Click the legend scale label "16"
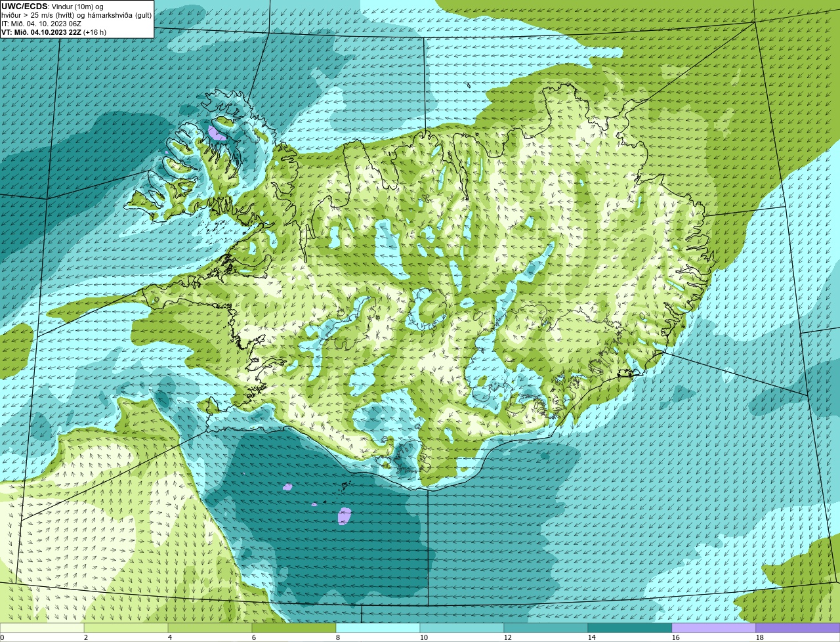840x642 pixels. click(x=676, y=637)
